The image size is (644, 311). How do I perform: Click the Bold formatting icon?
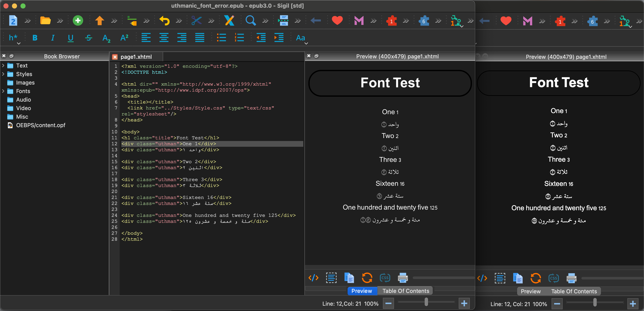click(35, 38)
